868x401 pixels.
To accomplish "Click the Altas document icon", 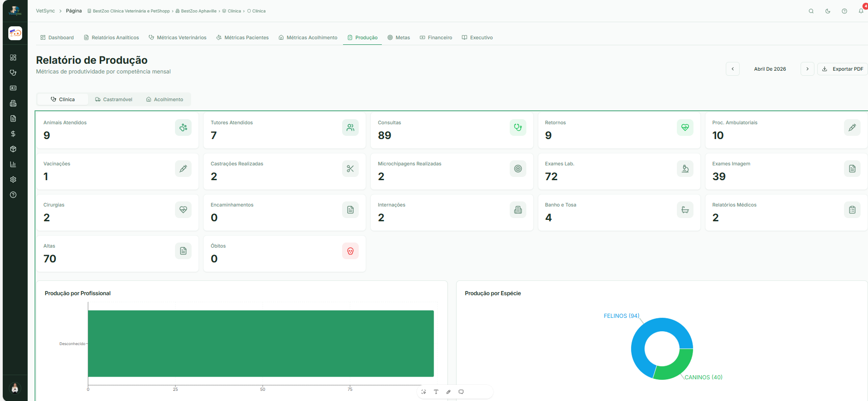I will pyautogui.click(x=183, y=251).
